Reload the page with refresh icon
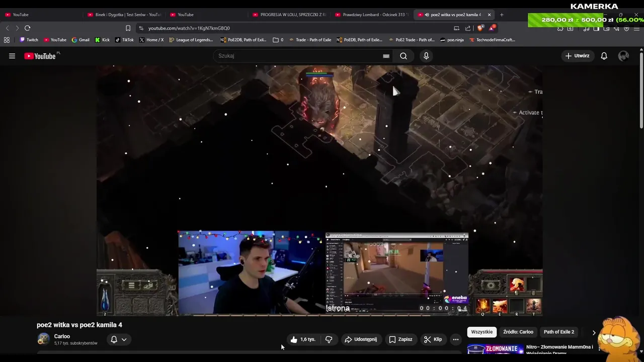Viewport: 644px width, 362px height. coord(28,28)
